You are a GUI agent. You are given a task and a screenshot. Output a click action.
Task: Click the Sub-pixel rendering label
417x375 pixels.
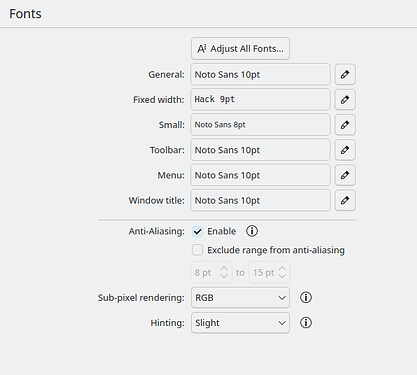coord(141,298)
